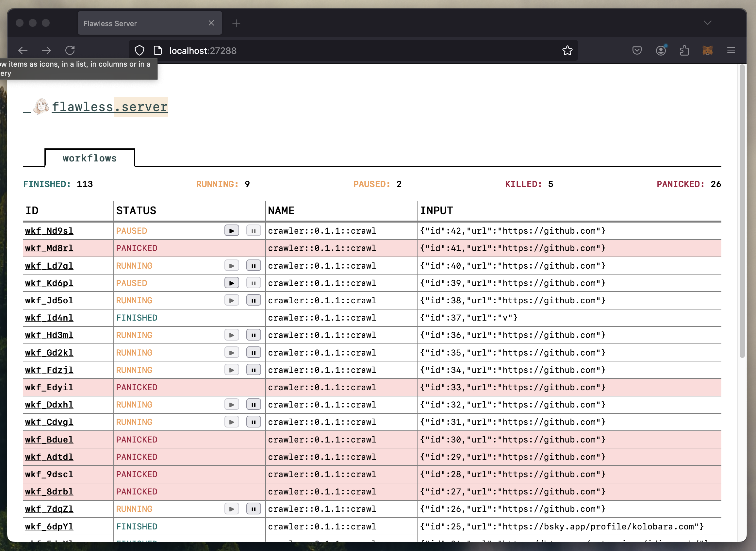Image resolution: width=756 pixels, height=551 pixels.
Task: Open a new browser tab
Action: click(236, 23)
